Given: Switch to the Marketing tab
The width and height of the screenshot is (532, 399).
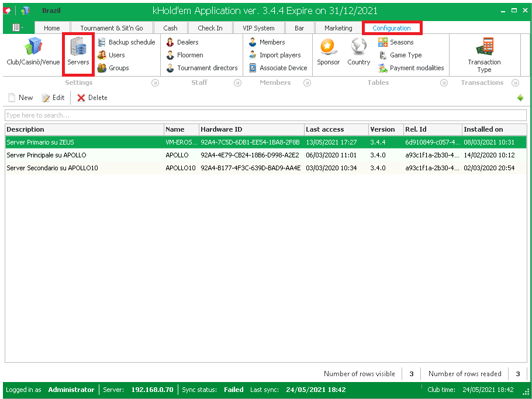Looking at the screenshot, I should [338, 28].
